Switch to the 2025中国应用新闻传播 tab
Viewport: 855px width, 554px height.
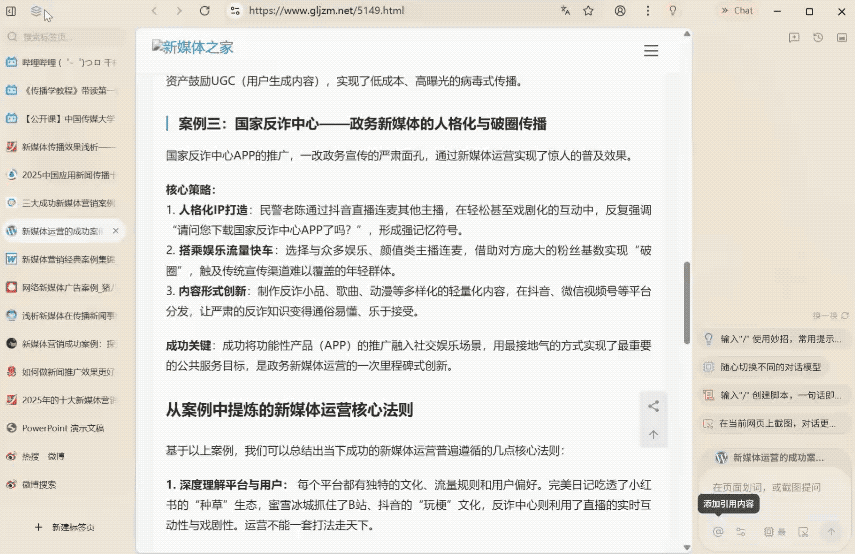(63, 175)
